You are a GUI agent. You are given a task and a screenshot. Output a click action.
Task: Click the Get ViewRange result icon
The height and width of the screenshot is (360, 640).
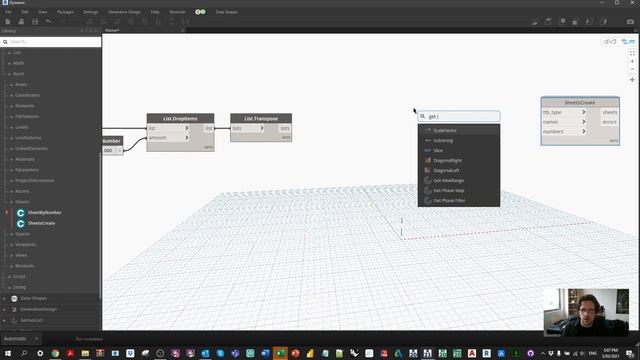pos(428,180)
